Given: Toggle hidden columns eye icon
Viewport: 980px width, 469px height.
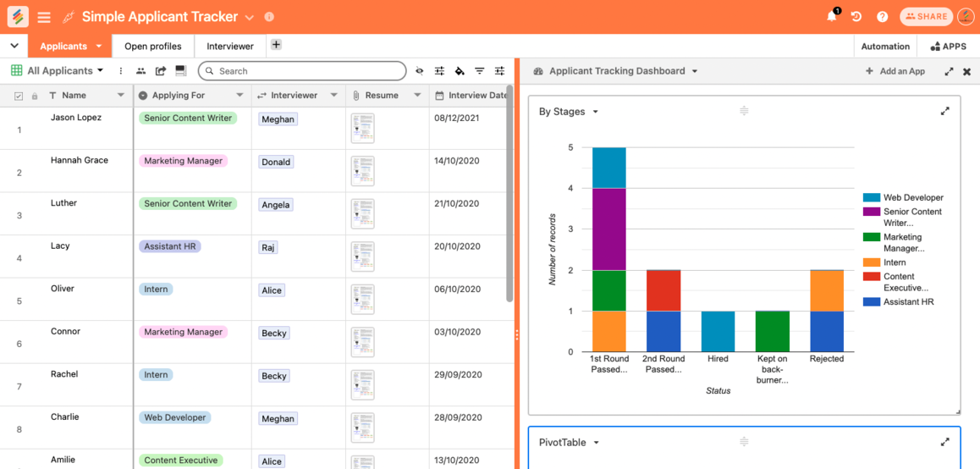Looking at the screenshot, I should point(419,71).
